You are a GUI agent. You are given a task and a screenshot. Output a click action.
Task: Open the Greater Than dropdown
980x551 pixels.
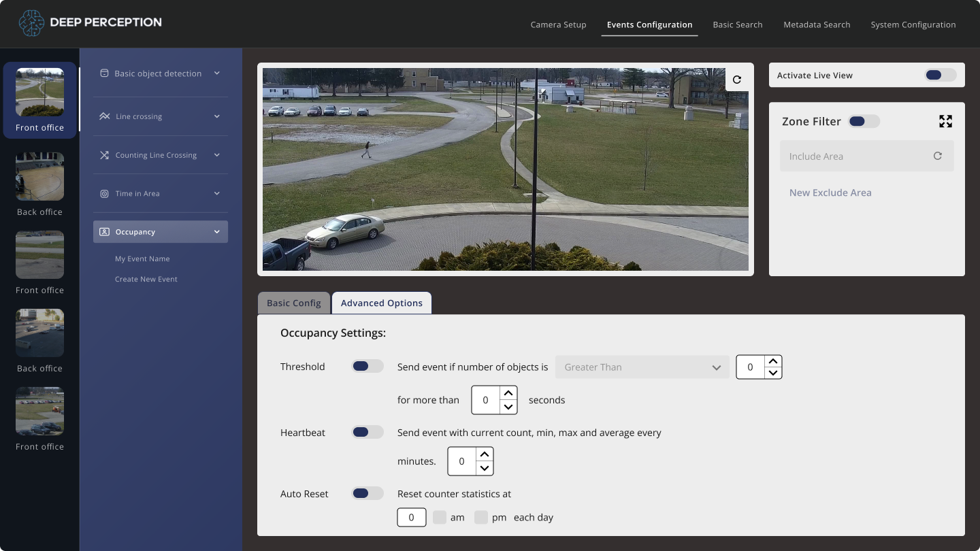(642, 367)
